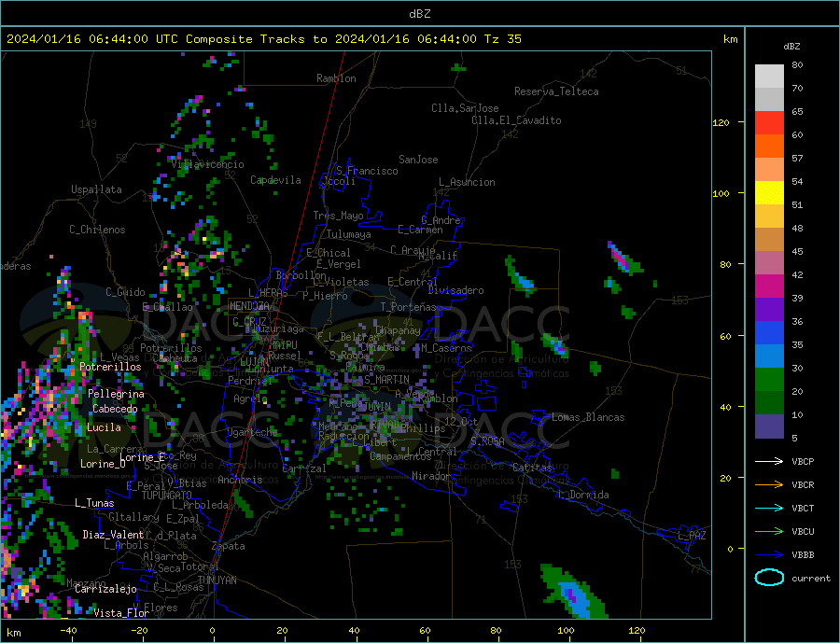Click the 'Catitas' map label
Screen dimensions: 840x643
pos(532,468)
